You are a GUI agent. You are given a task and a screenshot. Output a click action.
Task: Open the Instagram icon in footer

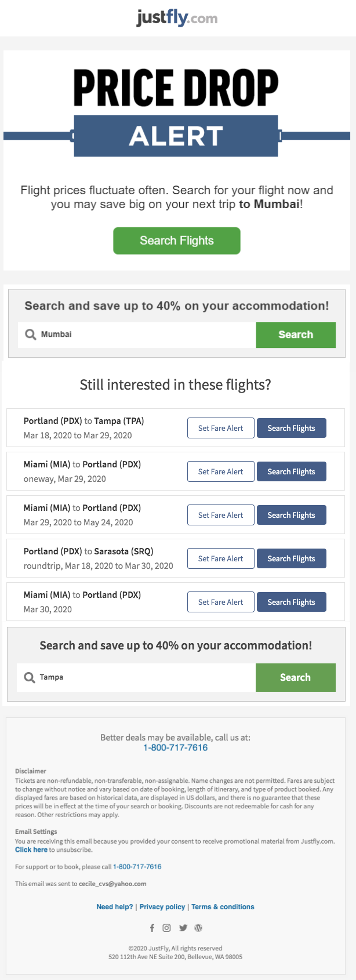[x=166, y=928]
